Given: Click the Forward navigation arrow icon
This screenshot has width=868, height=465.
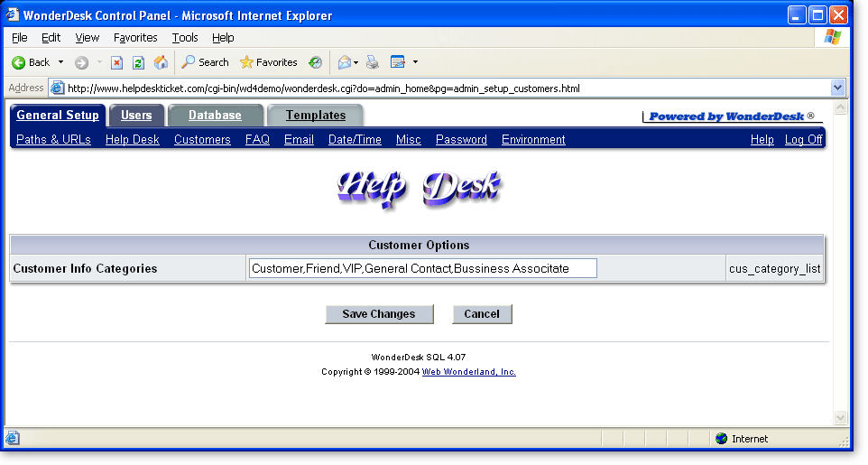Looking at the screenshot, I should click(81, 62).
